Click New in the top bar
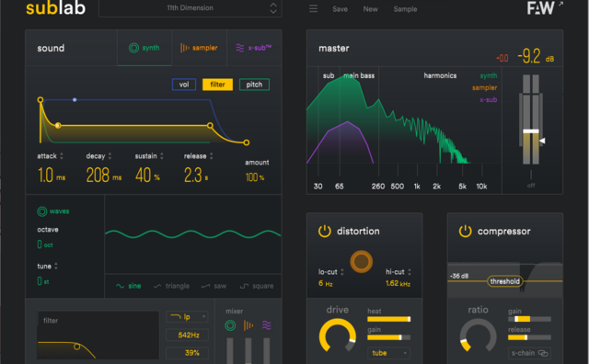The image size is (589, 364). tap(370, 9)
